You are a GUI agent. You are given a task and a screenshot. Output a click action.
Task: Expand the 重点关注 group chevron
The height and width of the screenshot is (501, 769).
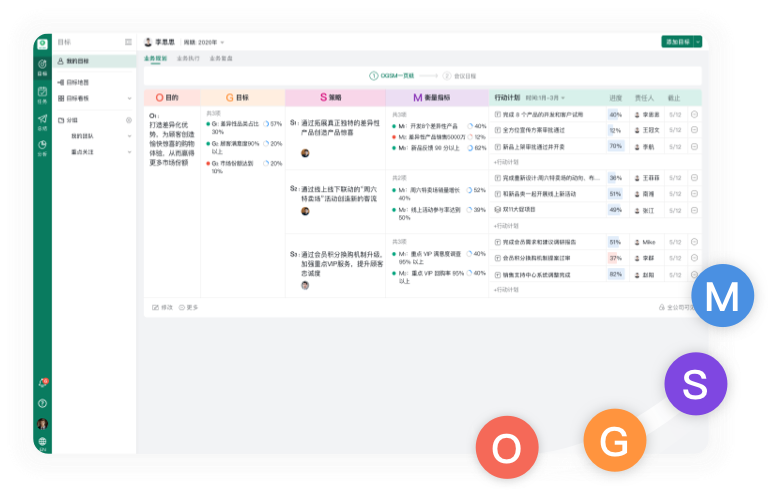point(129,152)
